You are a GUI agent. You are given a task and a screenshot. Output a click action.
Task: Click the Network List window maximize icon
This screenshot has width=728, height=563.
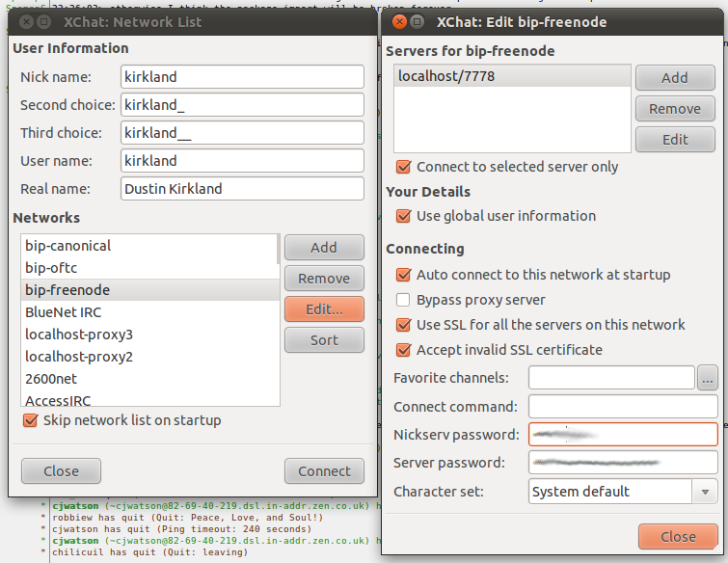[44, 21]
